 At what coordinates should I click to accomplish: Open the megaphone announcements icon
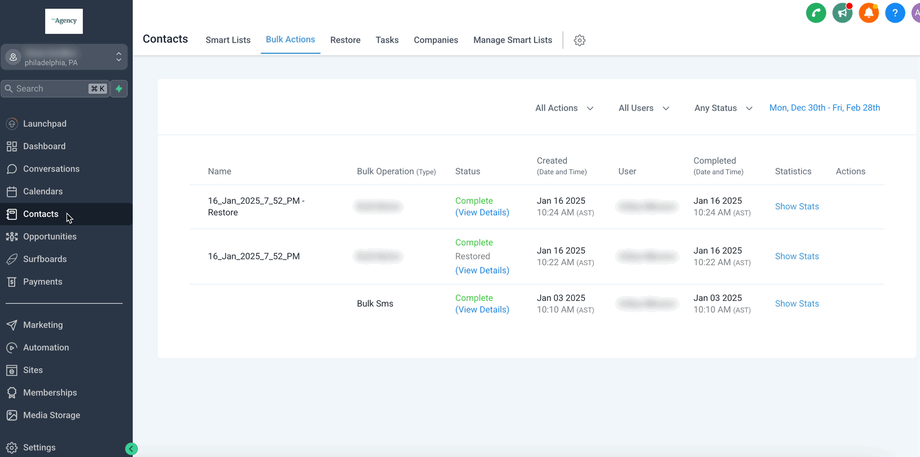tap(842, 13)
